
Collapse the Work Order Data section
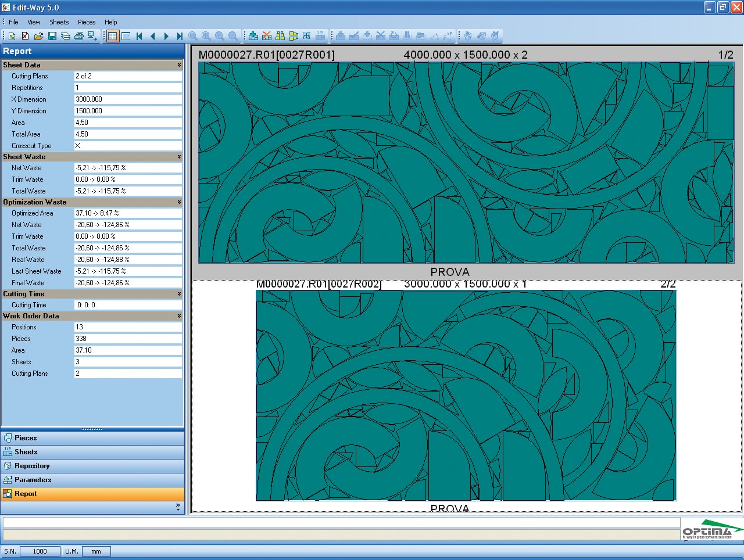[x=179, y=316]
